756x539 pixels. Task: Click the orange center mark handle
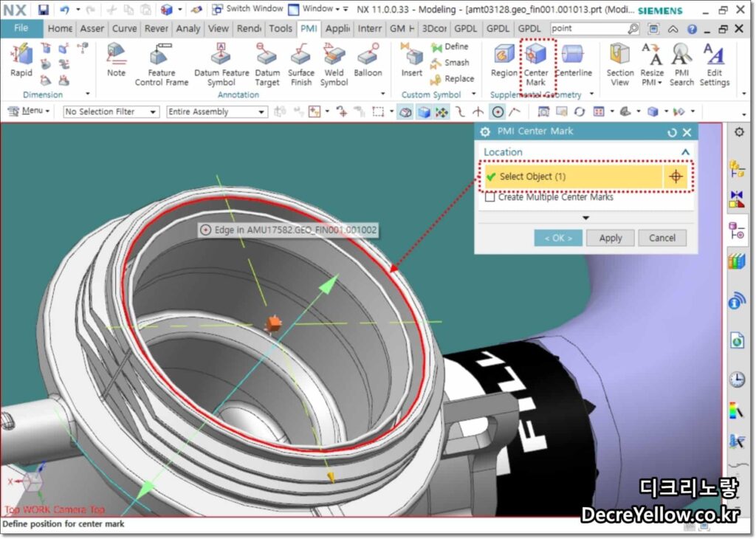[273, 324]
